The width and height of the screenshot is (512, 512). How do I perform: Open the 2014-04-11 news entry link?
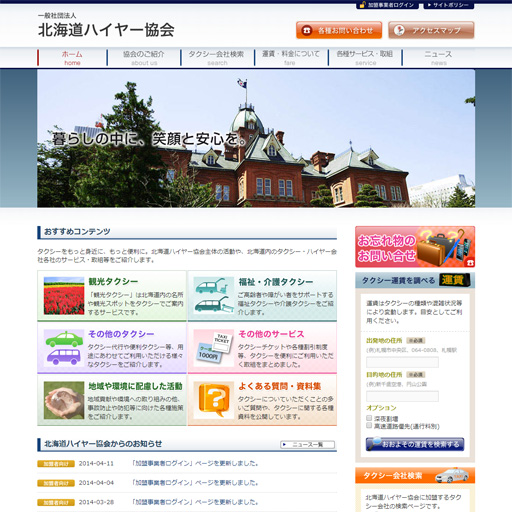coord(195,463)
